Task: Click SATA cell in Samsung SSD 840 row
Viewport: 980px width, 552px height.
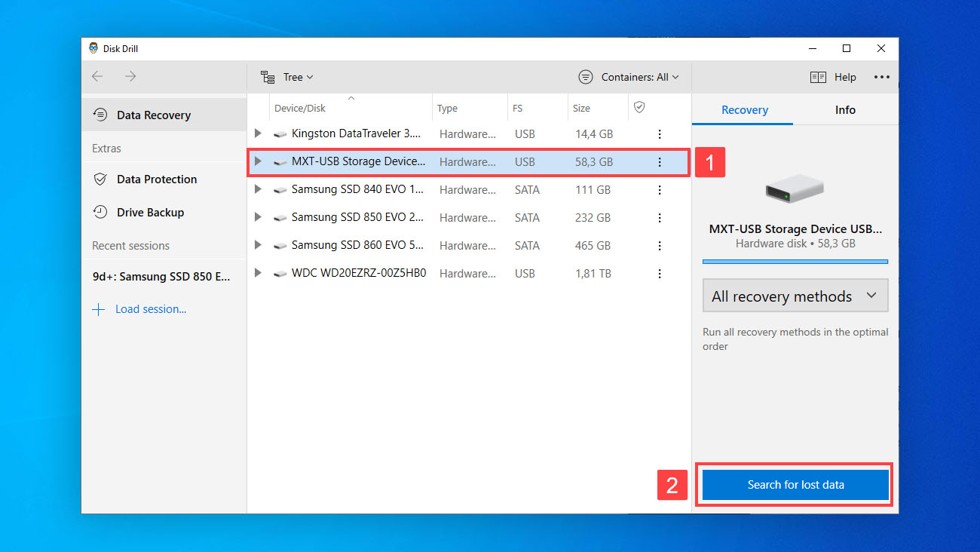Action: (527, 190)
